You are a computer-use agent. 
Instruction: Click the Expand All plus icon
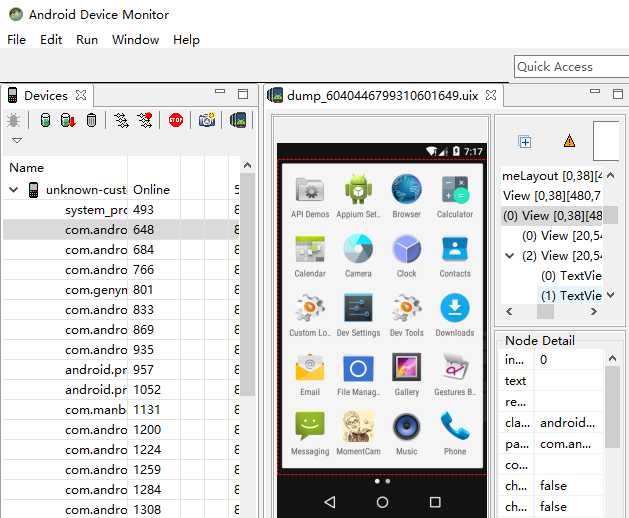(x=525, y=142)
